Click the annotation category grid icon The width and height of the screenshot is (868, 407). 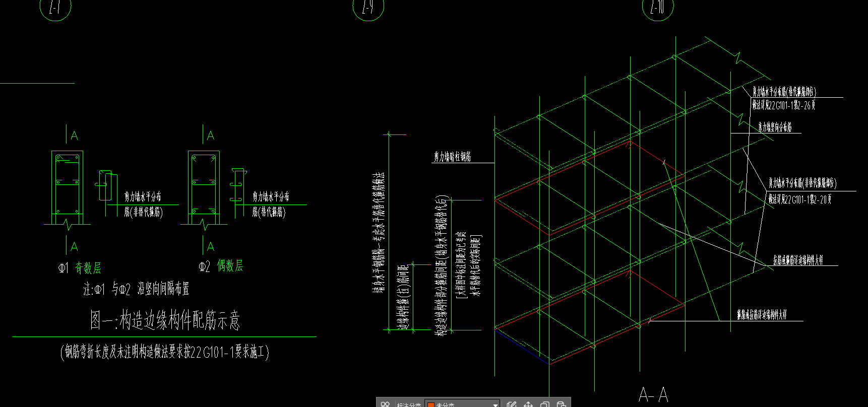385,404
